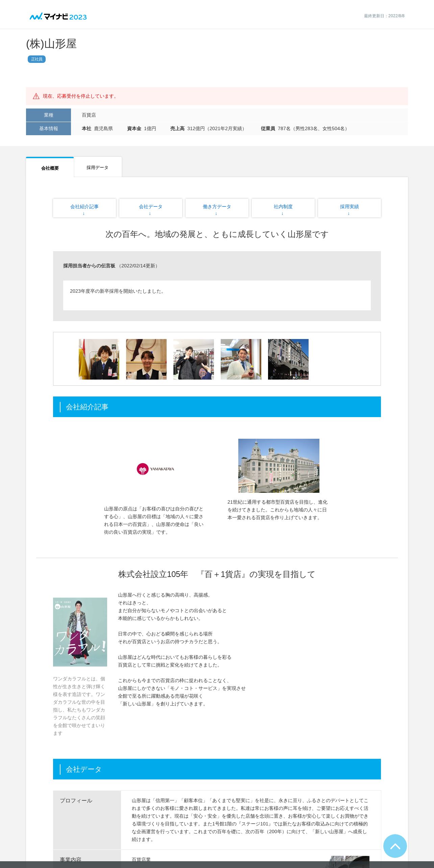Viewport: 434px width, 868px height.
Task: Click the 基本情報 label cell
Action: pos(48,128)
